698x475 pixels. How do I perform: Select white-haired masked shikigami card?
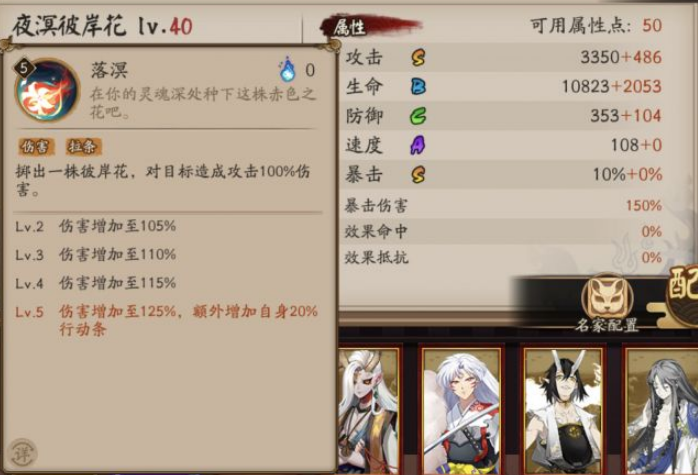tap(369, 410)
